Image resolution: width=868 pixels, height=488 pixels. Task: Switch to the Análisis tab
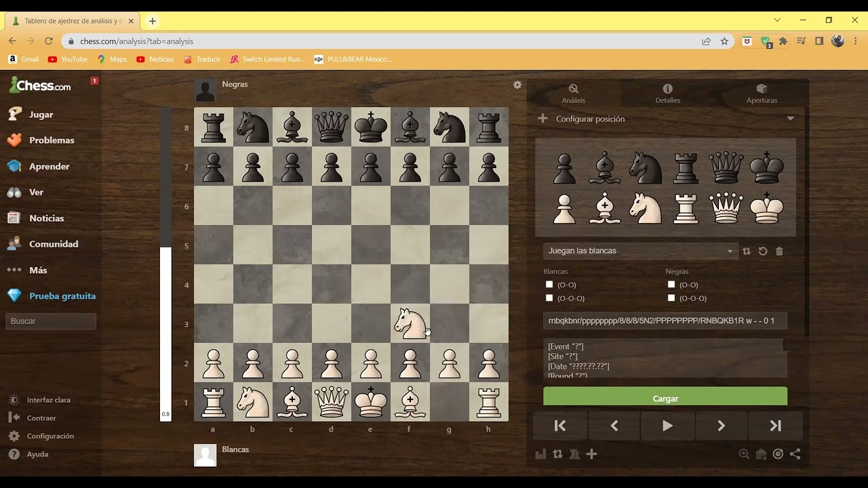point(574,94)
